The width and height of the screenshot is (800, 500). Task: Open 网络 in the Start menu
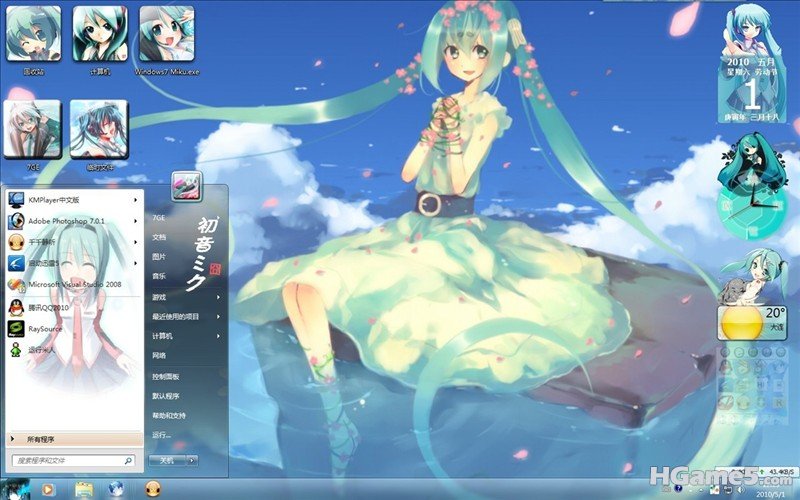(x=159, y=355)
